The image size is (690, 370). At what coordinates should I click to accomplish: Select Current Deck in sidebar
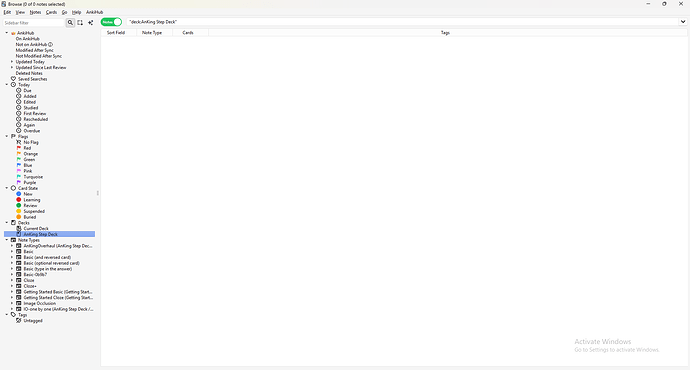36,228
